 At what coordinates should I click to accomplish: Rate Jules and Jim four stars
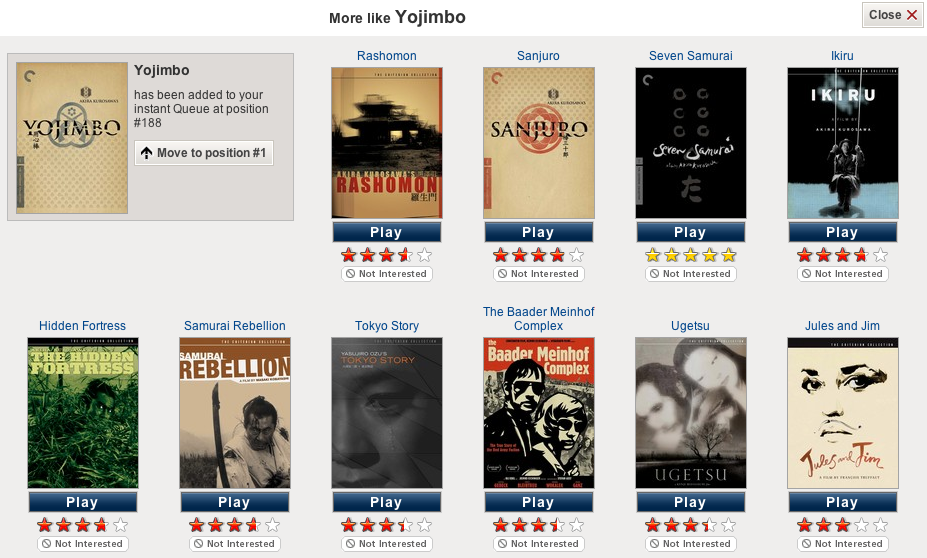[x=861, y=525]
